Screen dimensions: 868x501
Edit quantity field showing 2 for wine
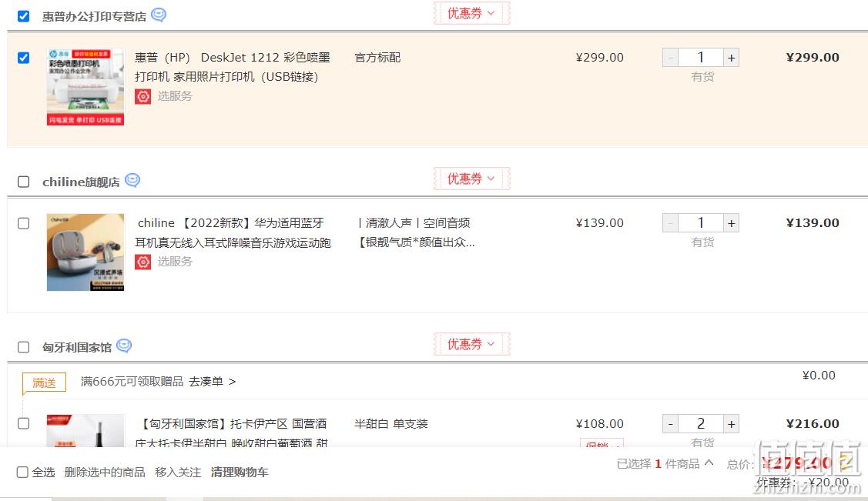701,423
